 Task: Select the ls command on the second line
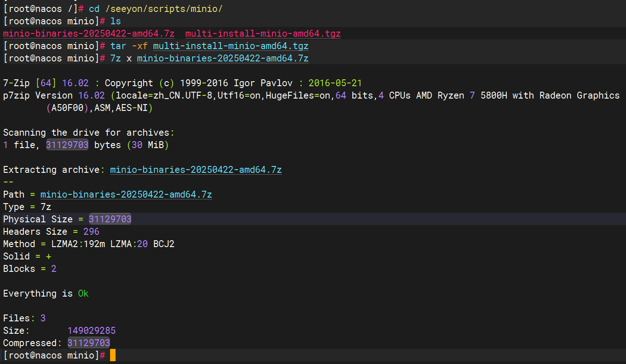[x=115, y=21]
